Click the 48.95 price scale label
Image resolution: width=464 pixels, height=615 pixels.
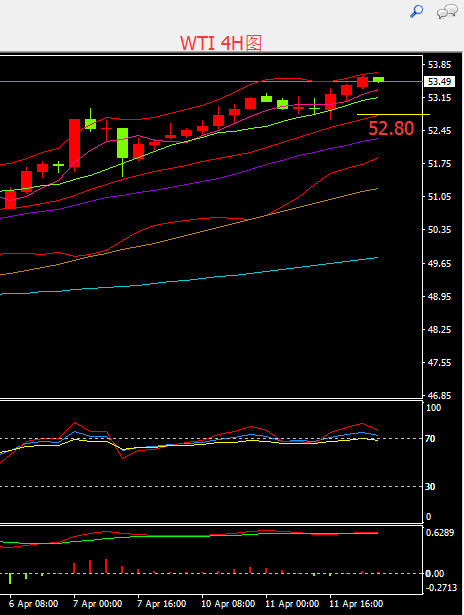[439, 297]
